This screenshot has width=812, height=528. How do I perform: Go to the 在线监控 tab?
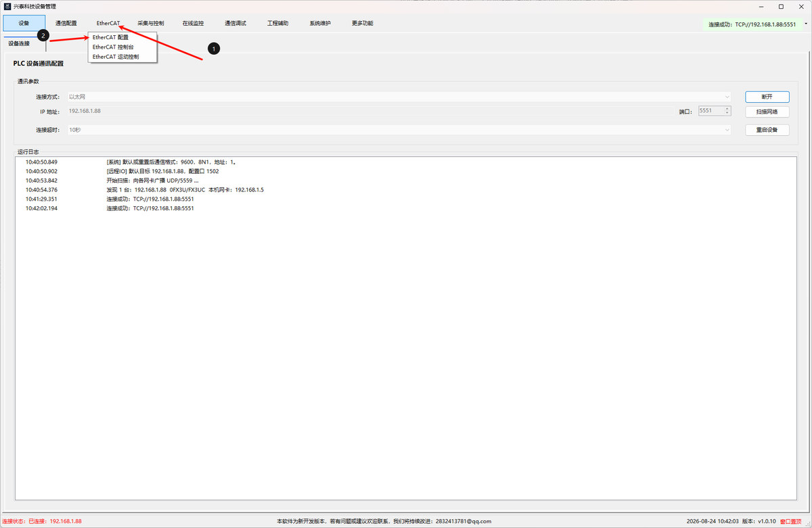click(193, 23)
